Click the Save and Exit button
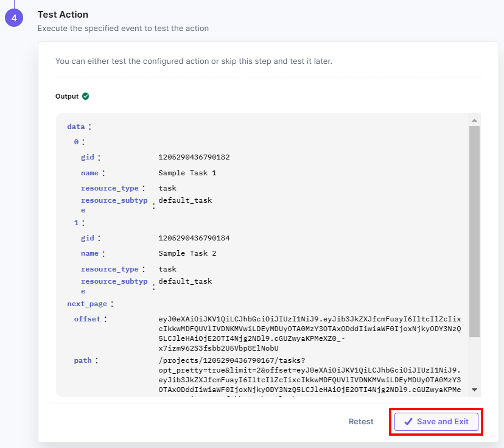This screenshot has width=504, height=448. (x=436, y=422)
